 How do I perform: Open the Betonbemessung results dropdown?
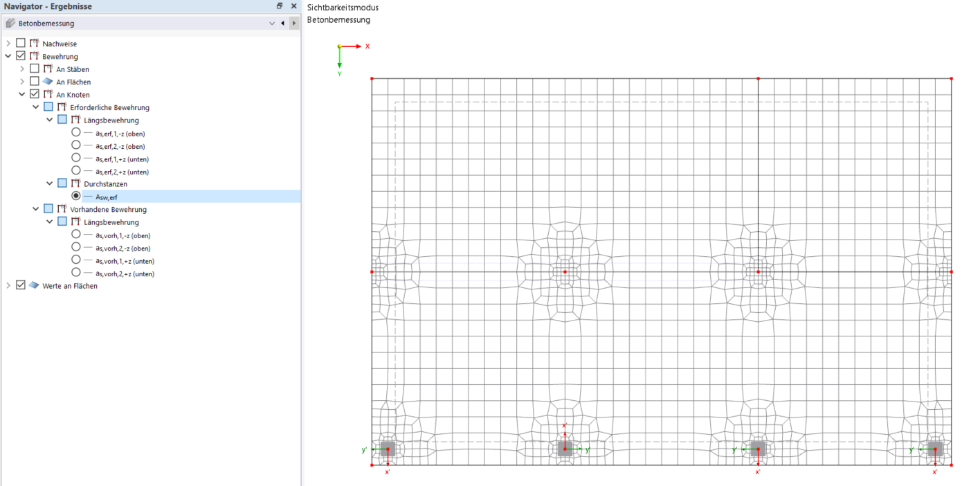[x=273, y=23]
